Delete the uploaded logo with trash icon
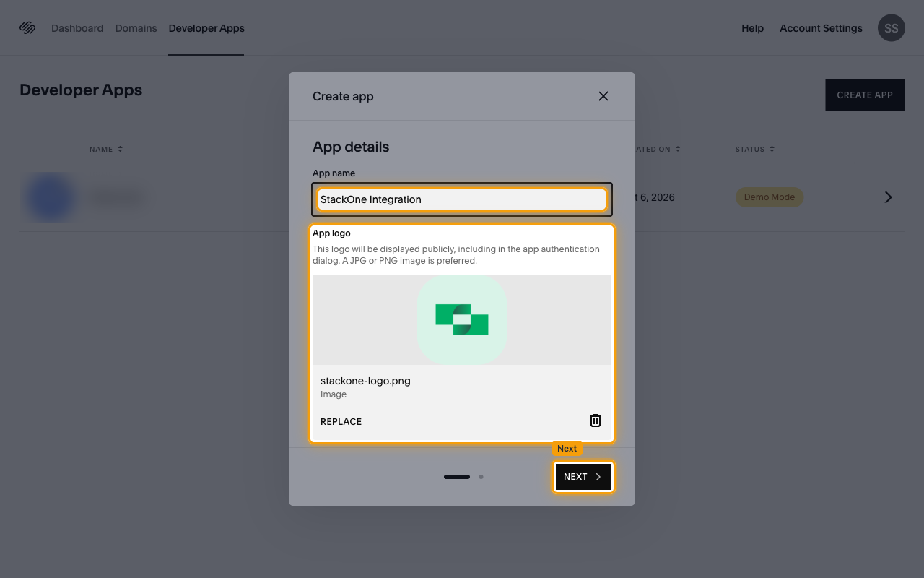The height and width of the screenshot is (578, 924). coord(596,420)
